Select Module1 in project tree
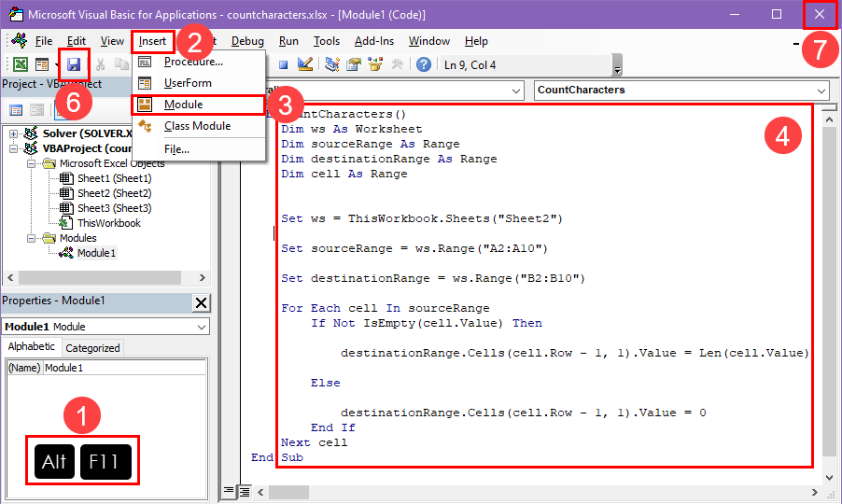The width and height of the screenshot is (842, 504). (x=97, y=253)
